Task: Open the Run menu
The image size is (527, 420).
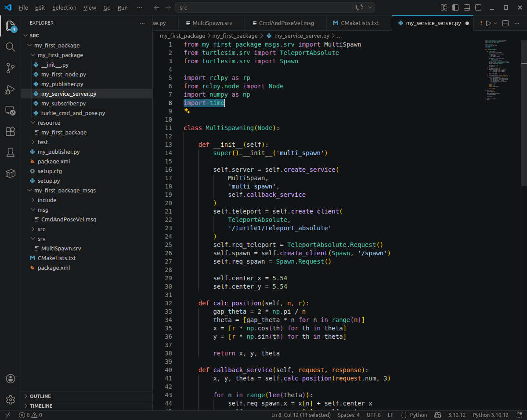Action: (123, 7)
